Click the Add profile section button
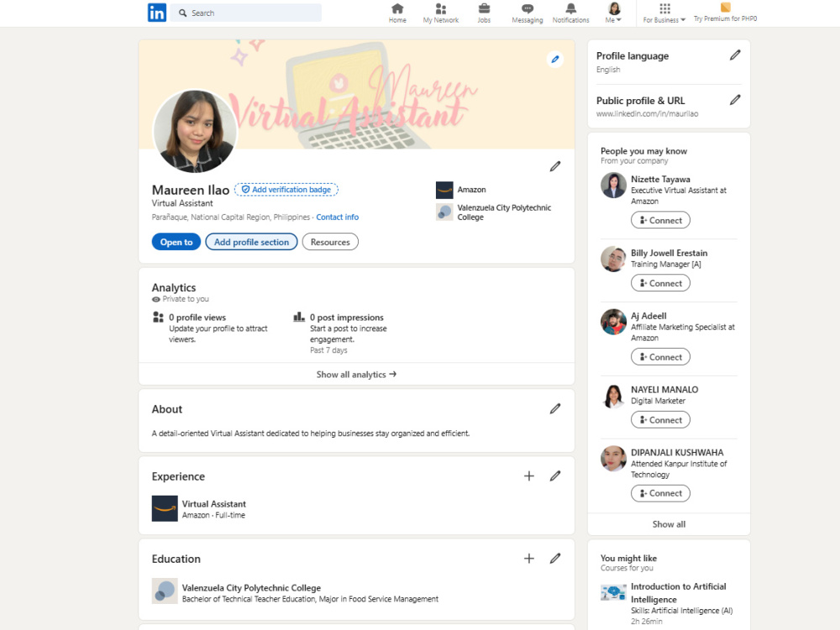The height and width of the screenshot is (630, 840). [x=251, y=242]
